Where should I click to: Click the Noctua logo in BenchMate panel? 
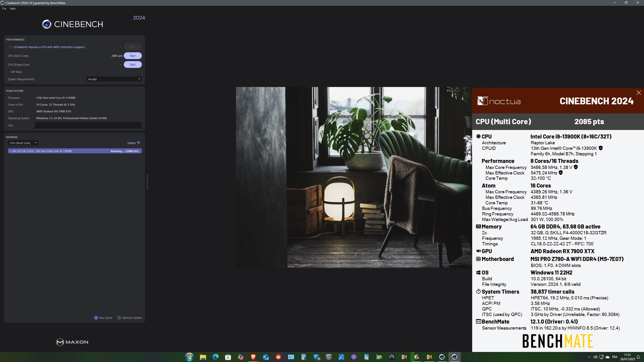(499, 101)
